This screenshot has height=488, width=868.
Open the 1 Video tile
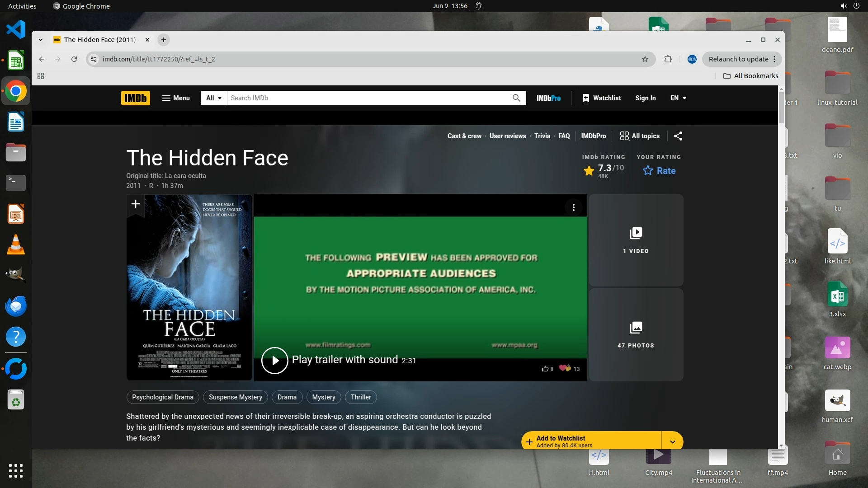click(636, 240)
